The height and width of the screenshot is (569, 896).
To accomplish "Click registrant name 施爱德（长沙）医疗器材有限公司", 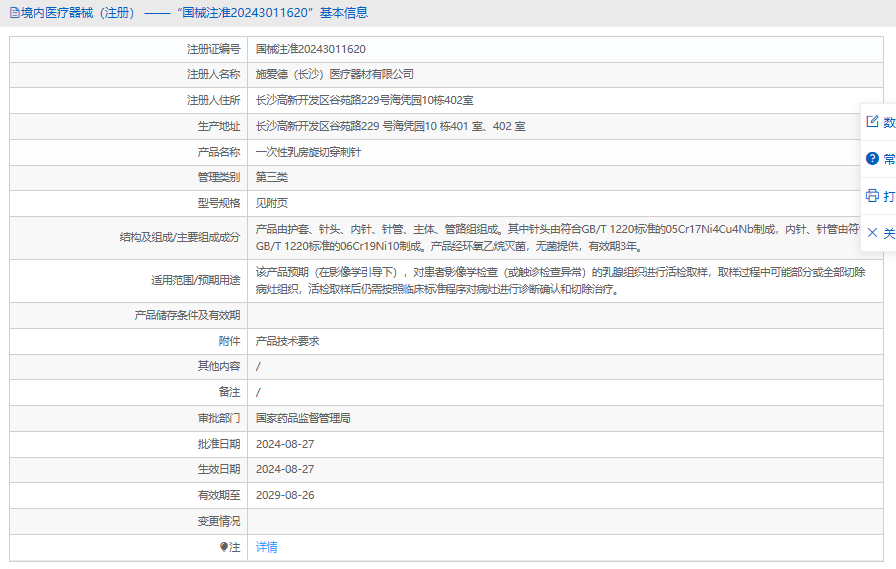I will click(335, 74).
